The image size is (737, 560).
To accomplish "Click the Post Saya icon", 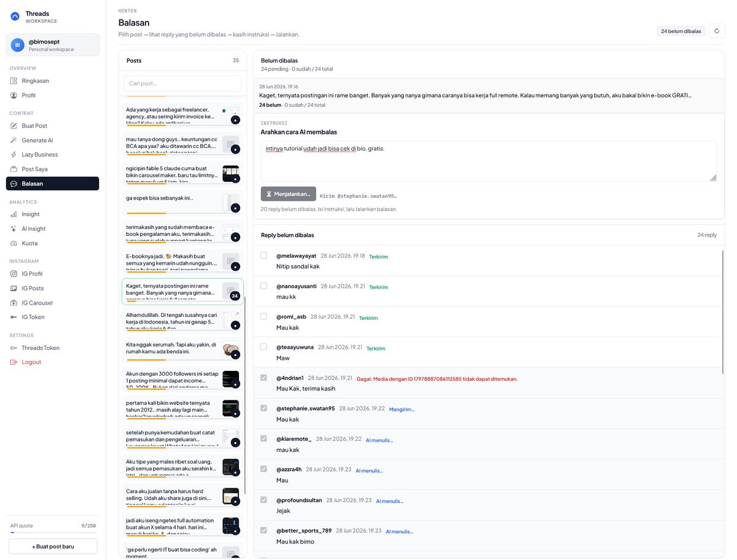I will point(14,169).
